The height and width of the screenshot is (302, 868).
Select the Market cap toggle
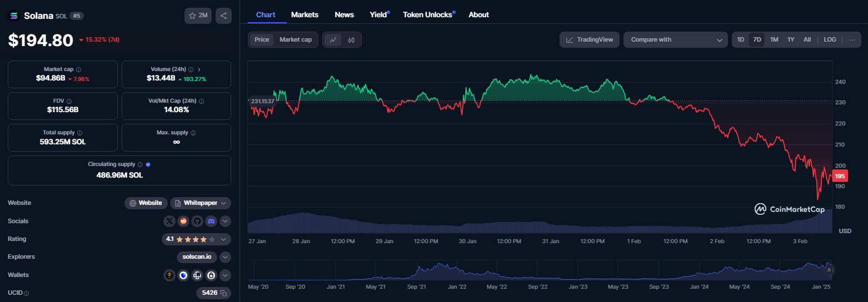(296, 39)
